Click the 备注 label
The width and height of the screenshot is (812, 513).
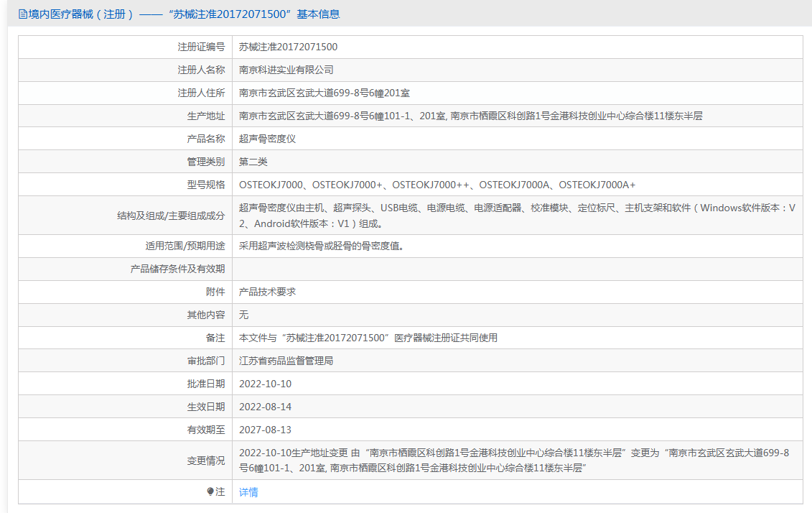(x=215, y=338)
